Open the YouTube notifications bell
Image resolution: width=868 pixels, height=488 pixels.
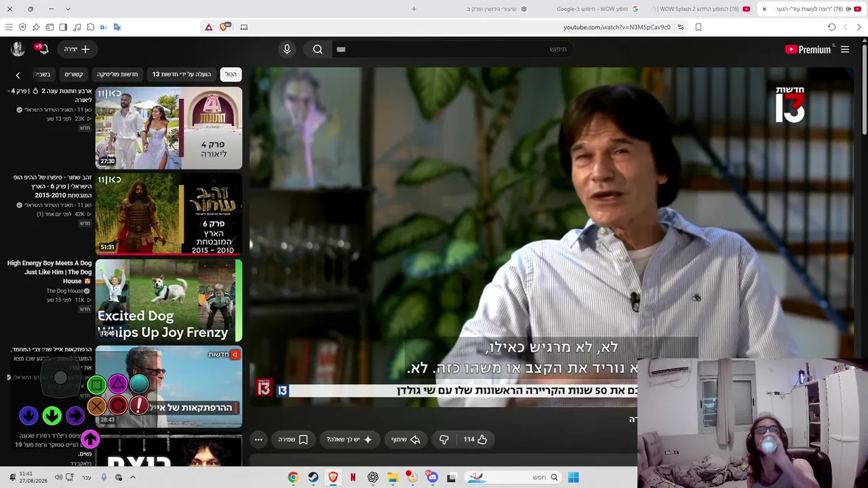(43, 49)
